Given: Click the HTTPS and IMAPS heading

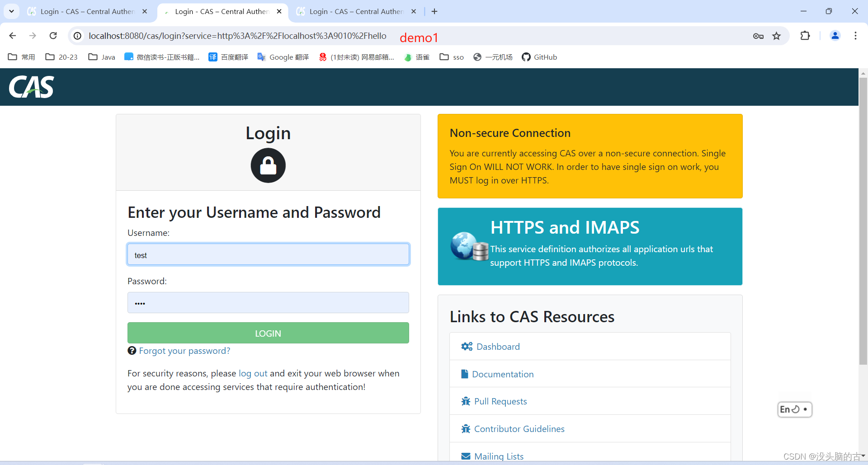Looking at the screenshot, I should pyautogui.click(x=565, y=227).
